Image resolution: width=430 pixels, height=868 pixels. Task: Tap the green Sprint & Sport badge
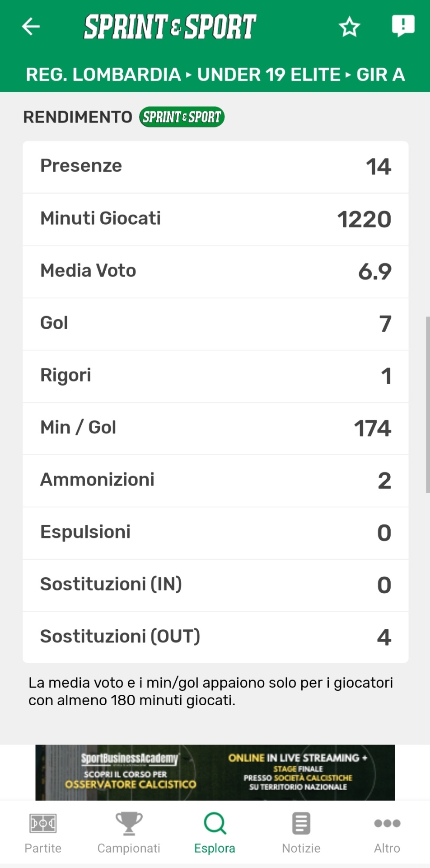tap(182, 117)
